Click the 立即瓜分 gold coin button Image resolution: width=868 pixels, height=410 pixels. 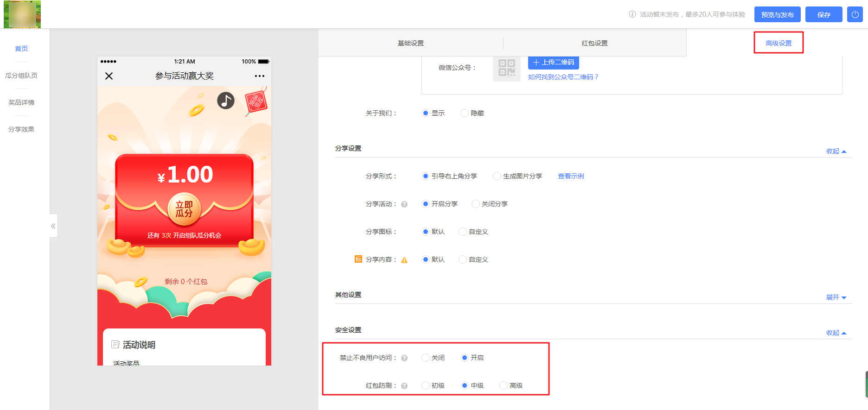click(184, 209)
